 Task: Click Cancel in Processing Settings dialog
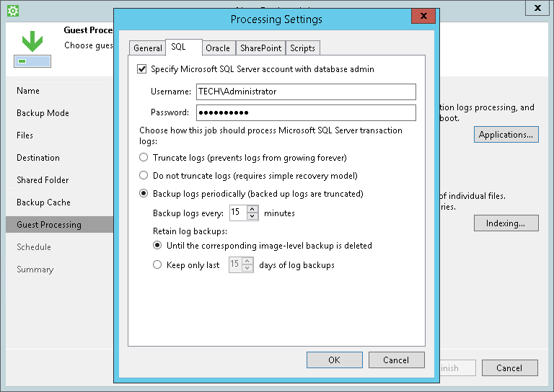point(396,360)
